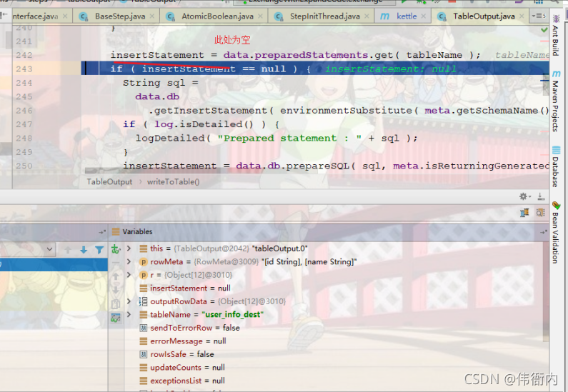Click the Ant Build ant icon

(x=556, y=19)
